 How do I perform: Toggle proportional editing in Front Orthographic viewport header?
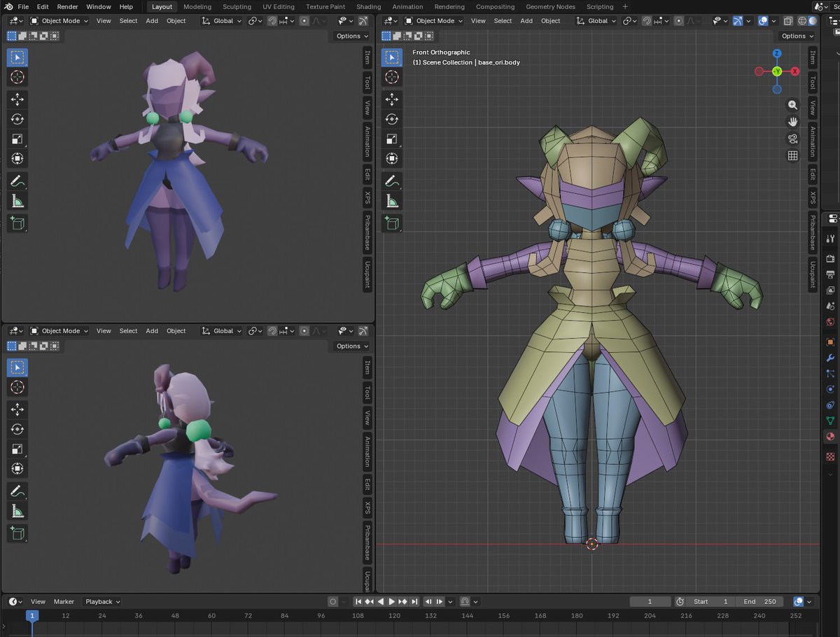point(678,21)
